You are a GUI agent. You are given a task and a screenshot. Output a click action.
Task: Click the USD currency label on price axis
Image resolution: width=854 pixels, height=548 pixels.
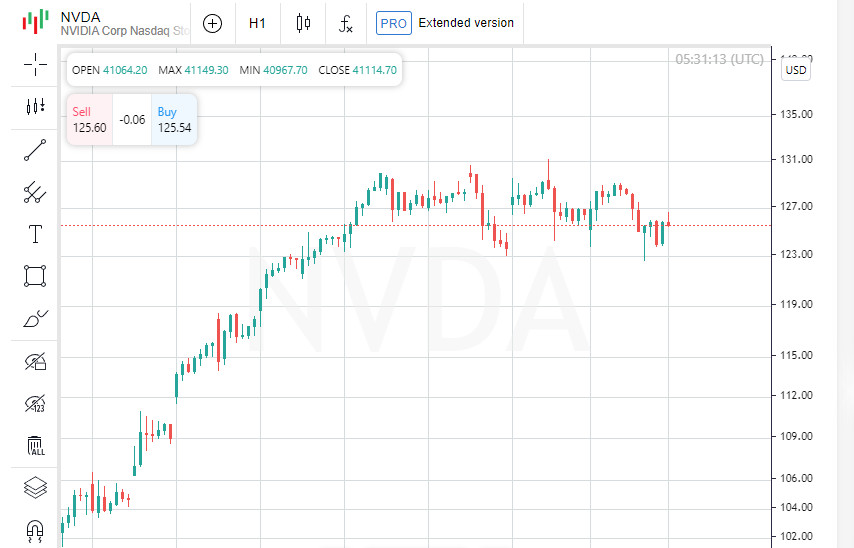[x=796, y=70]
